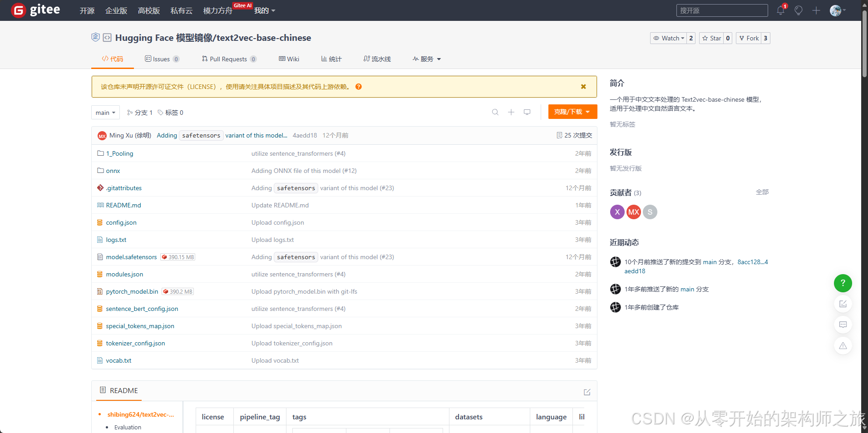Open the main branch selector

point(105,112)
